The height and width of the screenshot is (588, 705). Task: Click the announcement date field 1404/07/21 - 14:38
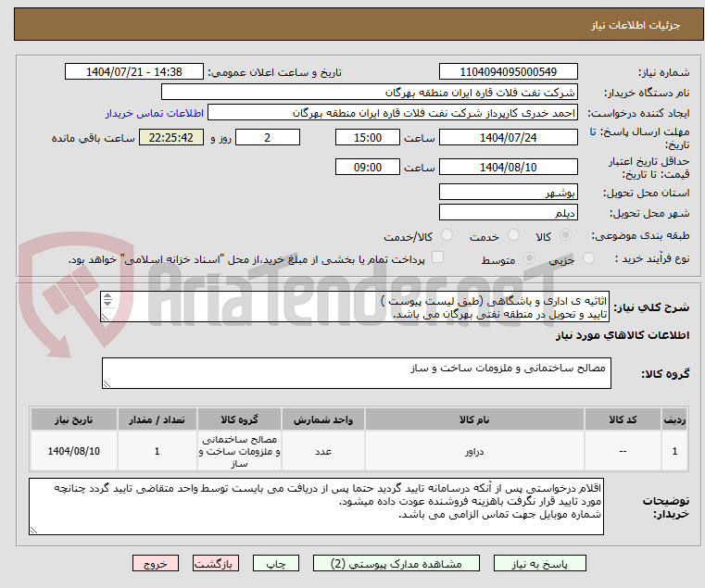pyautogui.click(x=134, y=71)
